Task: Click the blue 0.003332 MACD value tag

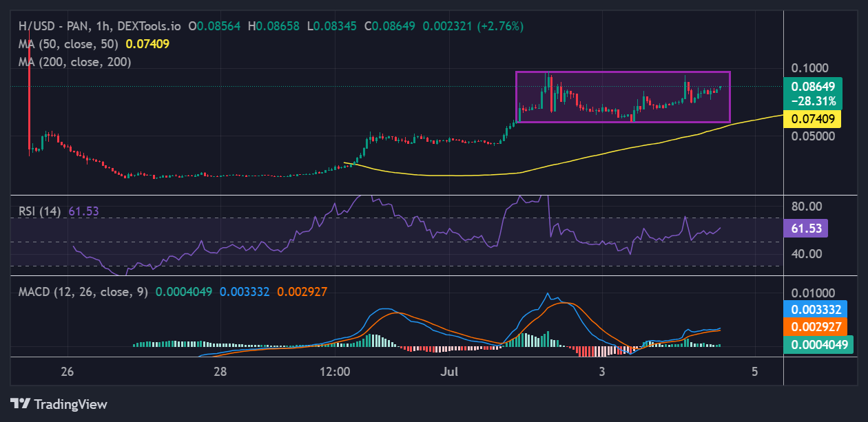Action: point(816,309)
